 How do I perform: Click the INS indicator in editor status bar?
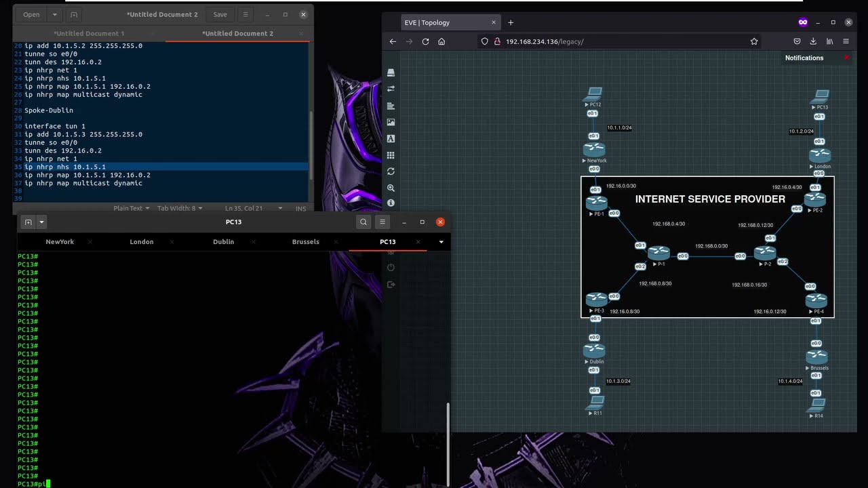click(x=300, y=209)
